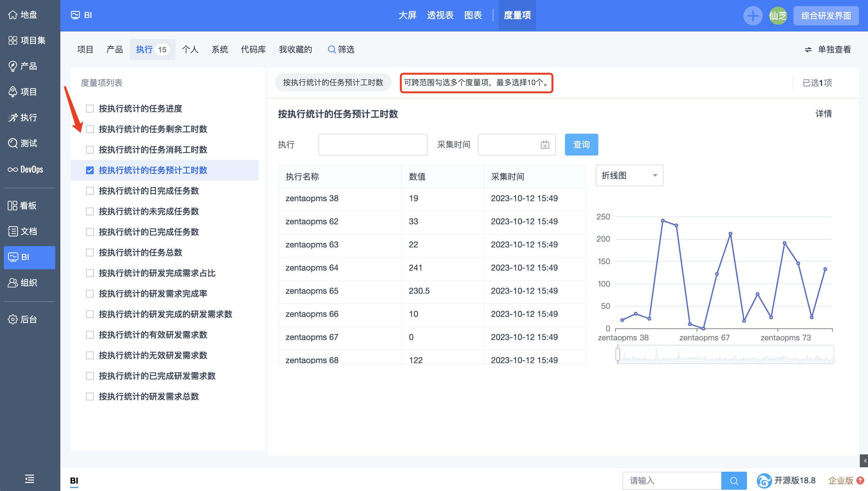Open the 采集时间 date picker
Viewport: 868px width, 491px height.
pyautogui.click(x=516, y=144)
